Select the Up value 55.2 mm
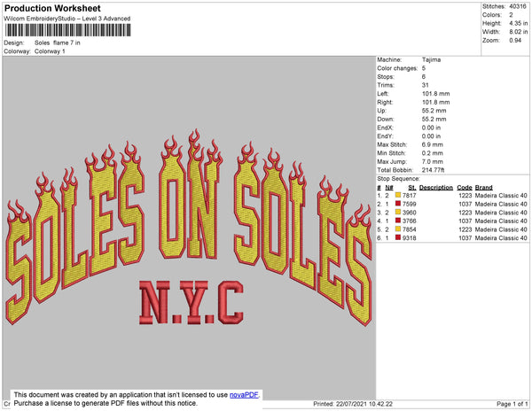The height and width of the screenshot is (411, 532). 434,111
